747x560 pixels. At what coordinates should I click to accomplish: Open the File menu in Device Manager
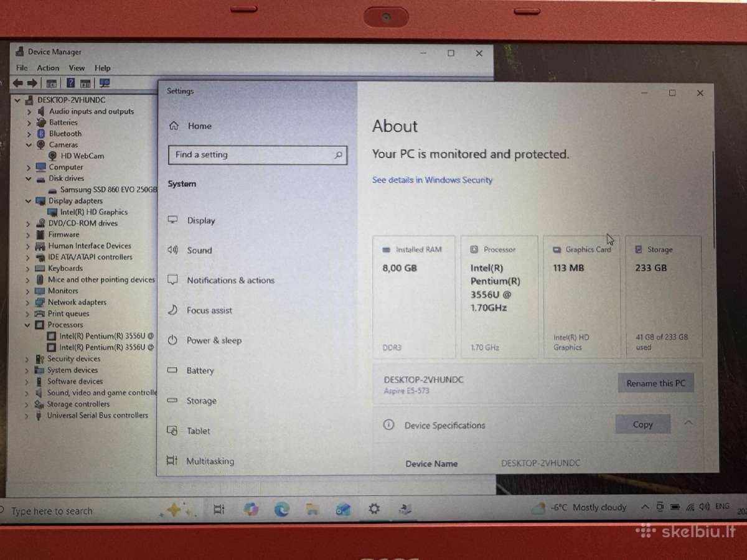click(x=22, y=68)
